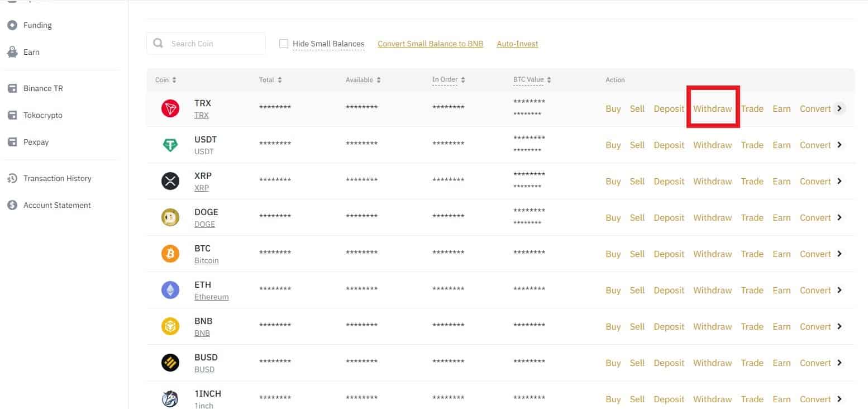Screen dimensions: 868x409
Task: Click the Search Coin input field
Action: click(x=206, y=44)
